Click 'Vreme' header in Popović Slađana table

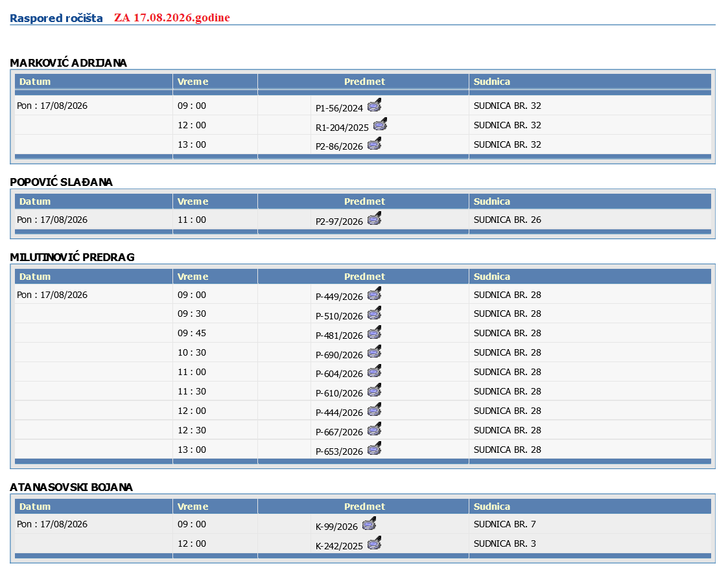coord(193,201)
